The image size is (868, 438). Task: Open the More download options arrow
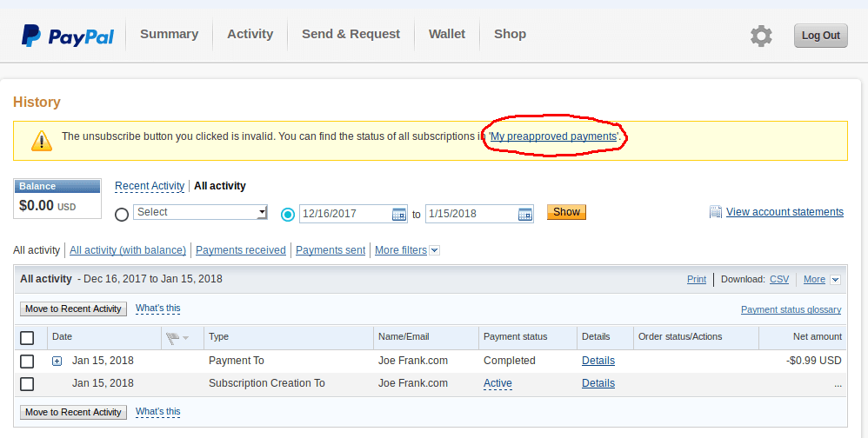(836, 280)
